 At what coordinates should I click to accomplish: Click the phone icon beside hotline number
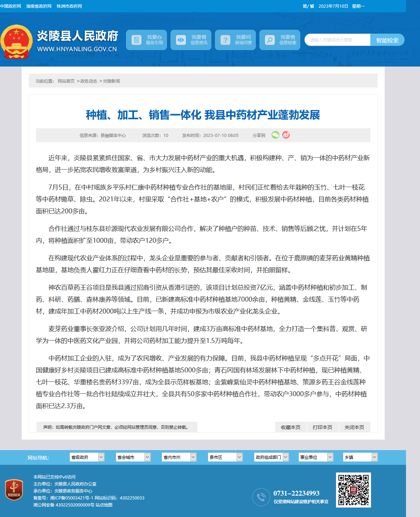pyautogui.click(x=261, y=497)
